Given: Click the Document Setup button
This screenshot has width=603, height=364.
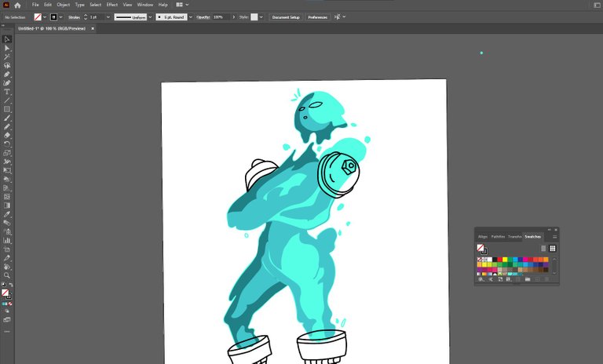Looking at the screenshot, I should coord(286,17).
